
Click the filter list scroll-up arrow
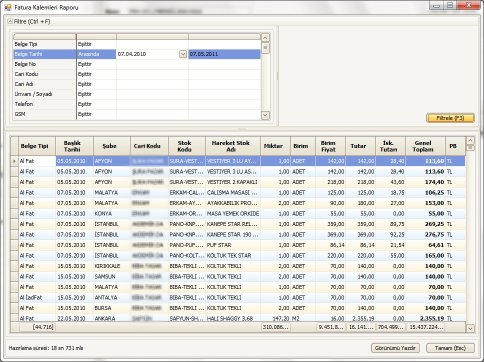pos(265,37)
